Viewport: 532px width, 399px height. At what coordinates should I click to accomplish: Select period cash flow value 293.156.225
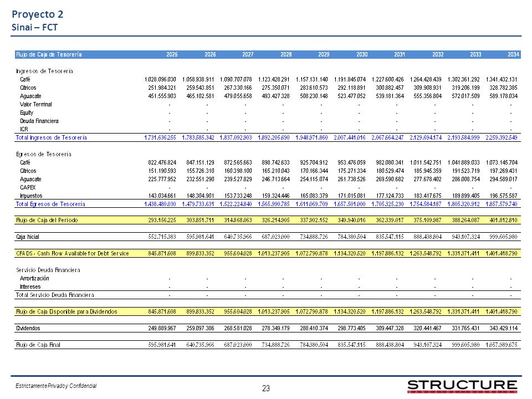(162, 220)
